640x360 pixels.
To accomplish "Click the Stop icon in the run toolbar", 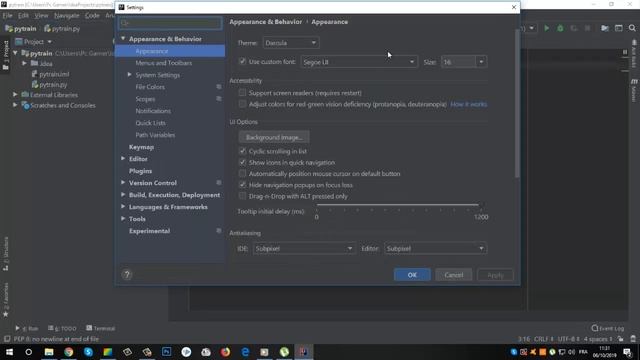I will pyautogui.click(x=587, y=28).
